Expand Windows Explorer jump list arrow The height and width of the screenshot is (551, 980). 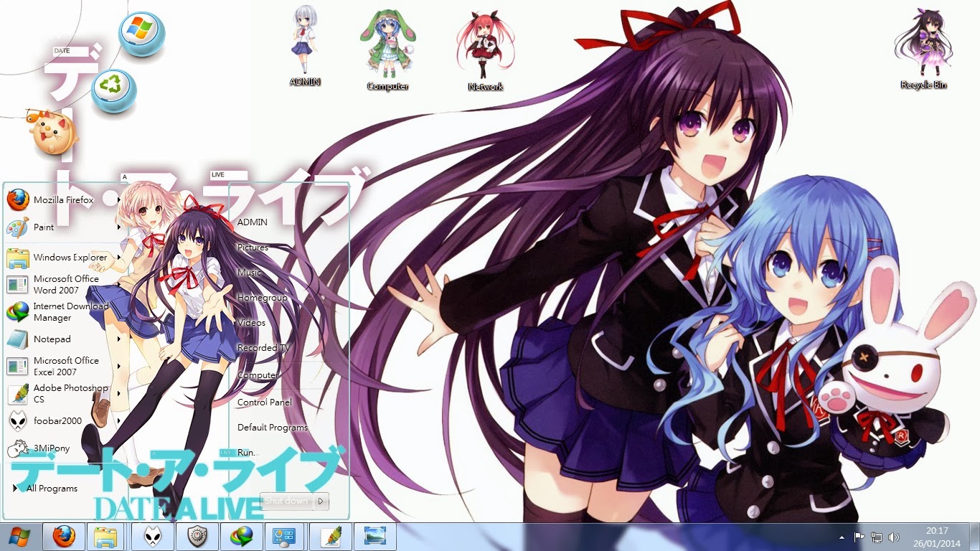tap(118, 258)
